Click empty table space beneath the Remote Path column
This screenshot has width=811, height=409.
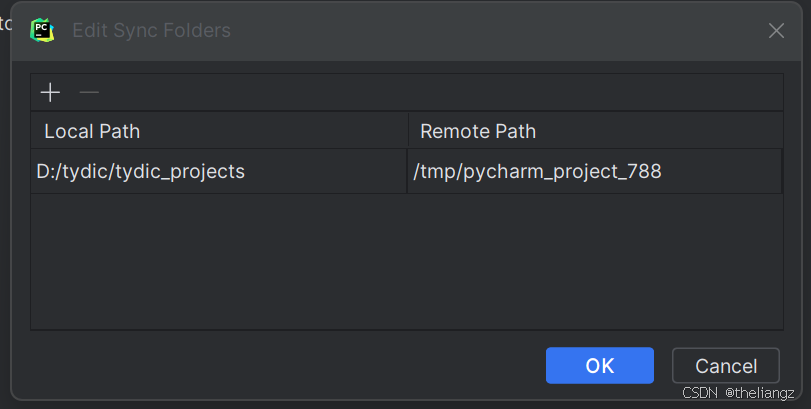click(595, 261)
